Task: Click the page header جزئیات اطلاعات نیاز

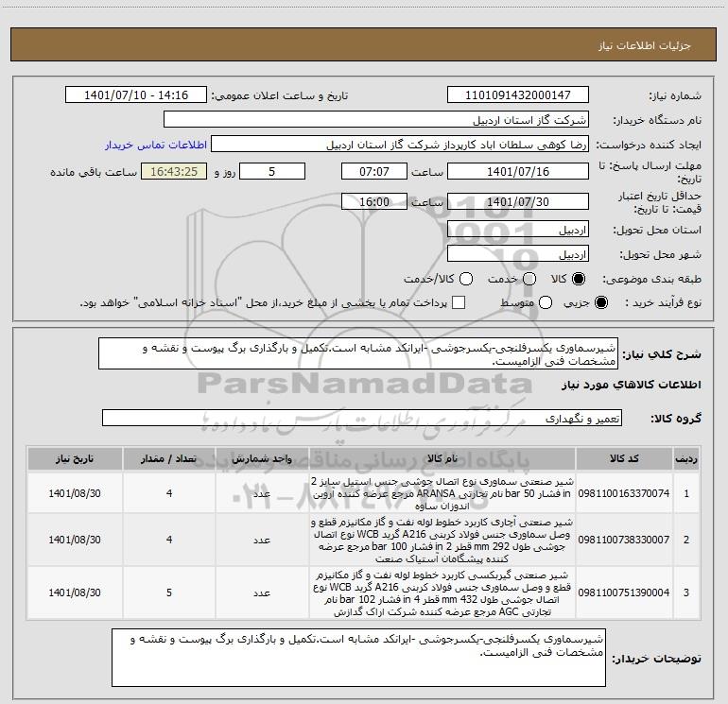Action: [x=645, y=45]
